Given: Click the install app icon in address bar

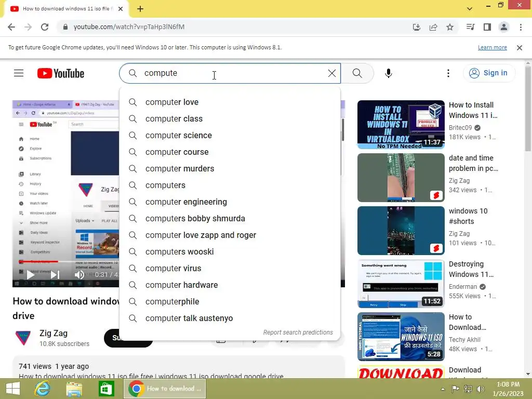Looking at the screenshot, I should point(416,27).
